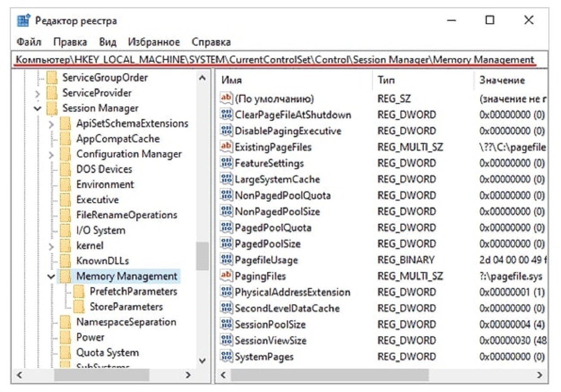561x392 pixels.
Task: Collapse the Session Manager tree node
Action: (x=38, y=109)
